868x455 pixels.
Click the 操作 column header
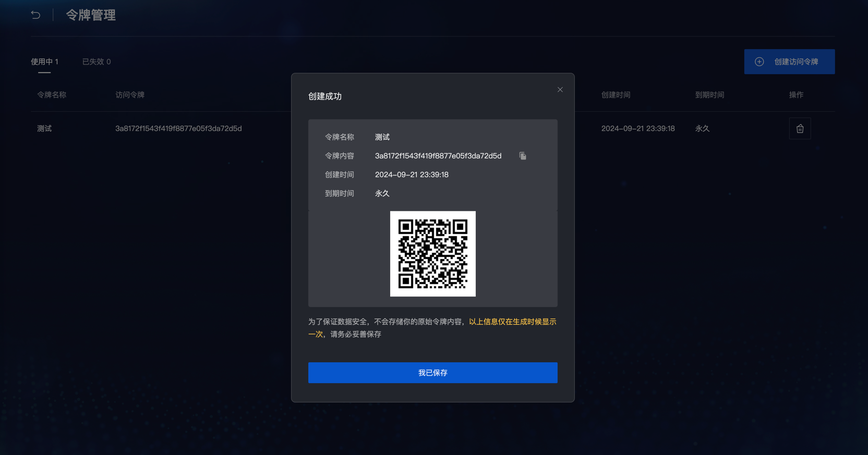[x=796, y=95]
